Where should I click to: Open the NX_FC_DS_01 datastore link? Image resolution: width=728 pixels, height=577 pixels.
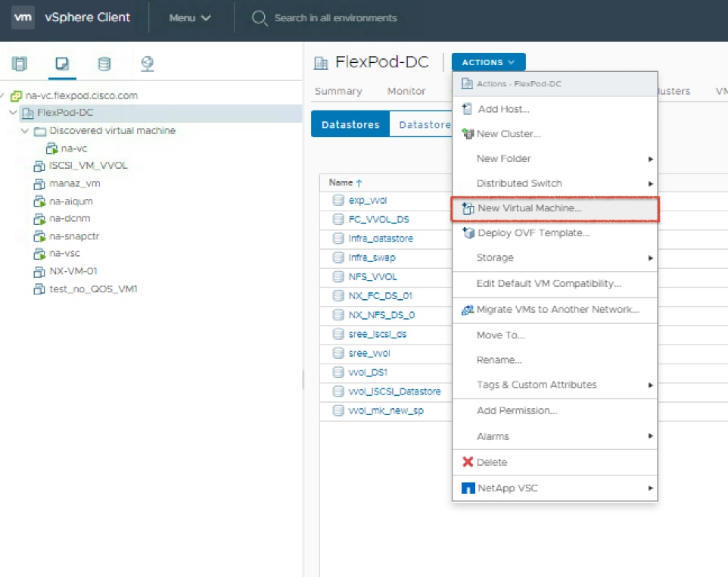[x=380, y=296]
